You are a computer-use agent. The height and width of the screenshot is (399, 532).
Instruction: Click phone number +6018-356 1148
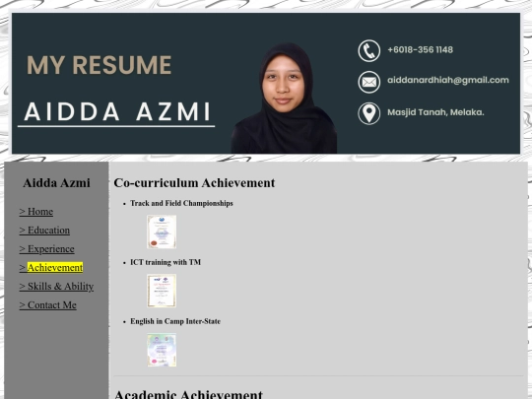click(x=420, y=50)
